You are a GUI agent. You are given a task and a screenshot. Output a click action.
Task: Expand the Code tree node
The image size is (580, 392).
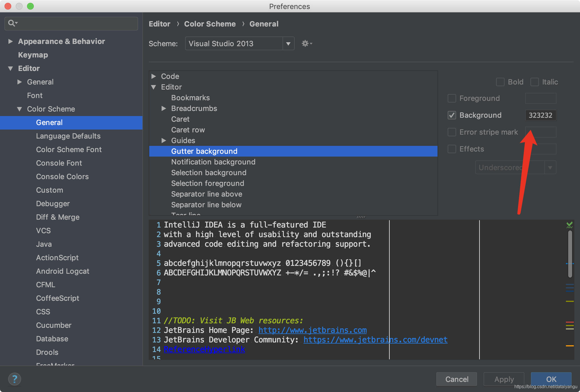pos(154,76)
